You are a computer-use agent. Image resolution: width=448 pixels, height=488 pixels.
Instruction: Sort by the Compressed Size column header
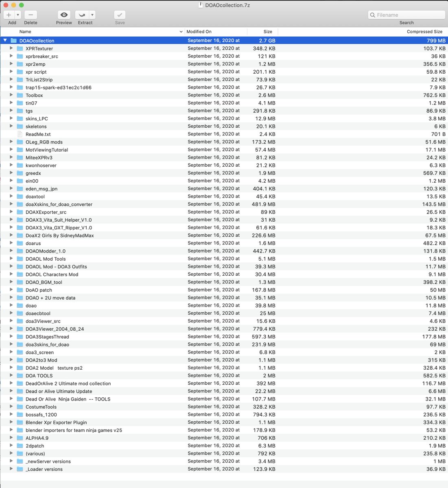pos(363,32)
